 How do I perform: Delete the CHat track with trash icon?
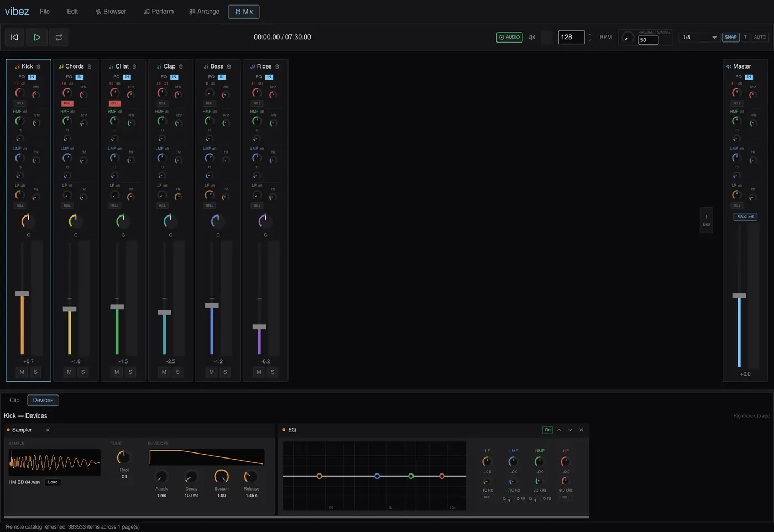coord(134,66)
